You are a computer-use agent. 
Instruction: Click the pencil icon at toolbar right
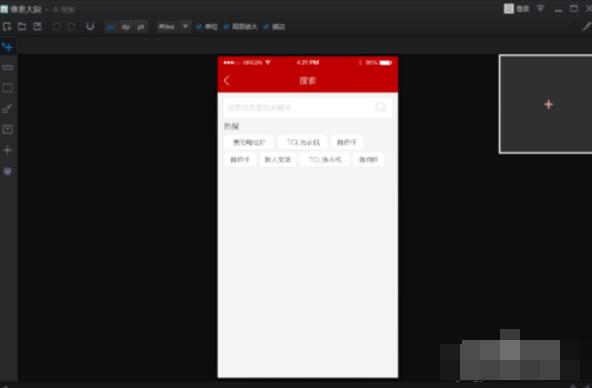tap(586, 26)
